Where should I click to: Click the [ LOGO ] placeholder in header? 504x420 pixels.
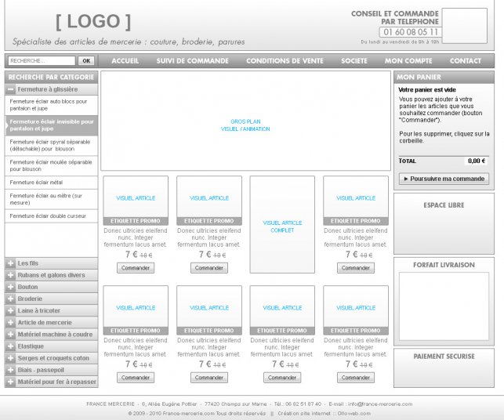(93, 21)
